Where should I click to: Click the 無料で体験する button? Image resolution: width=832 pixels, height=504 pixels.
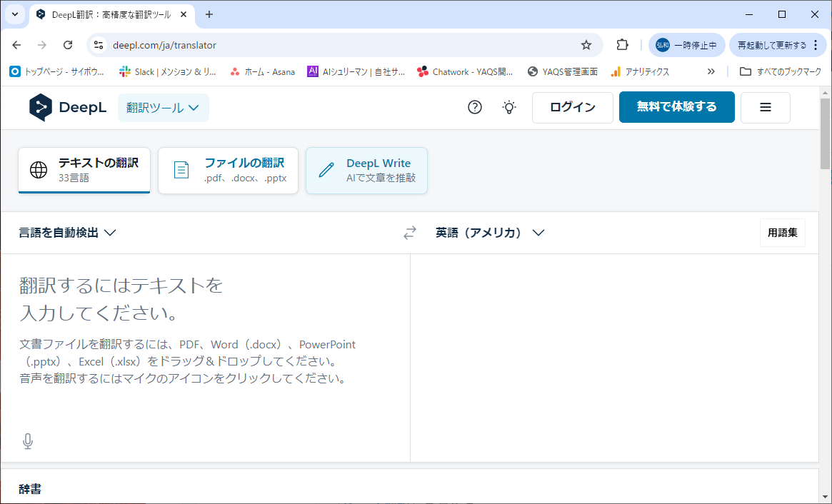(676, 107)
